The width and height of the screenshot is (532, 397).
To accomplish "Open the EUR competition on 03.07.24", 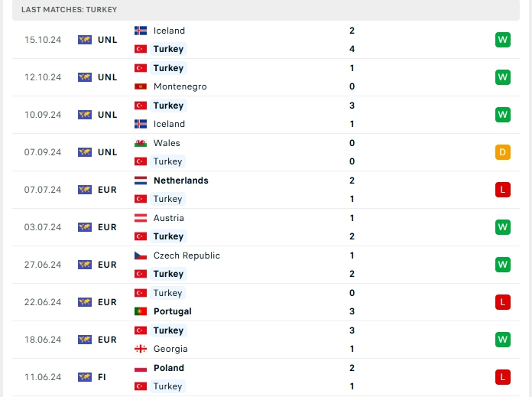I will pyautogui.click(x=98, y=227).
